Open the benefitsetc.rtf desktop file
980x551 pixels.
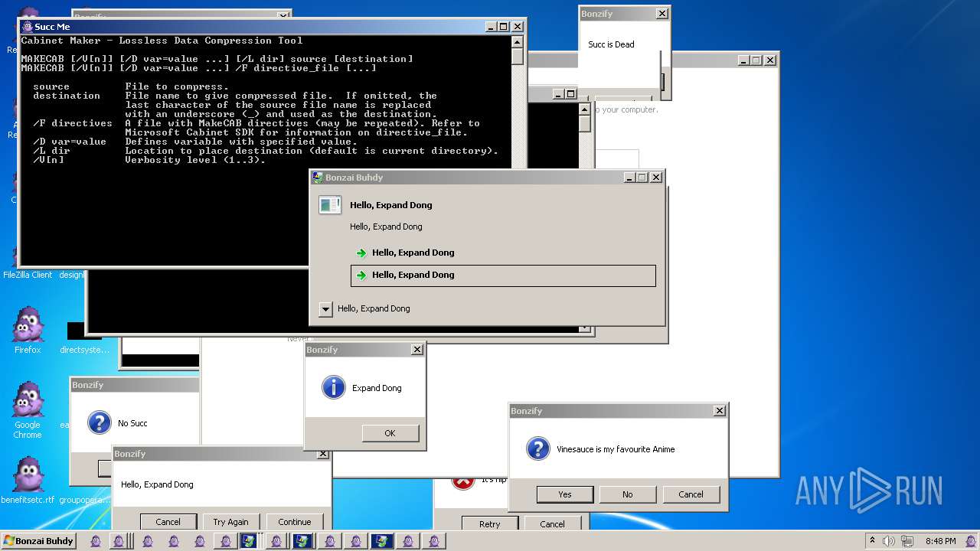(28, 480)
